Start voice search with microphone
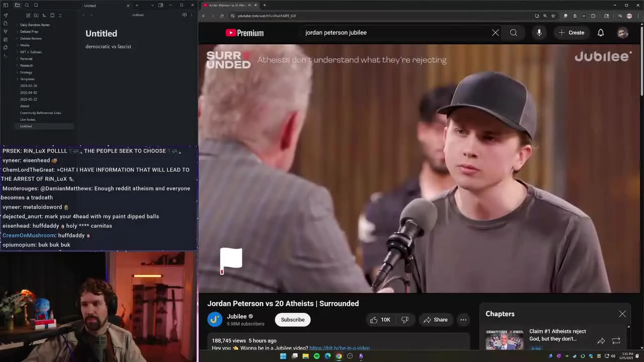This screenshot has height=362, width=644. point(539,33)
